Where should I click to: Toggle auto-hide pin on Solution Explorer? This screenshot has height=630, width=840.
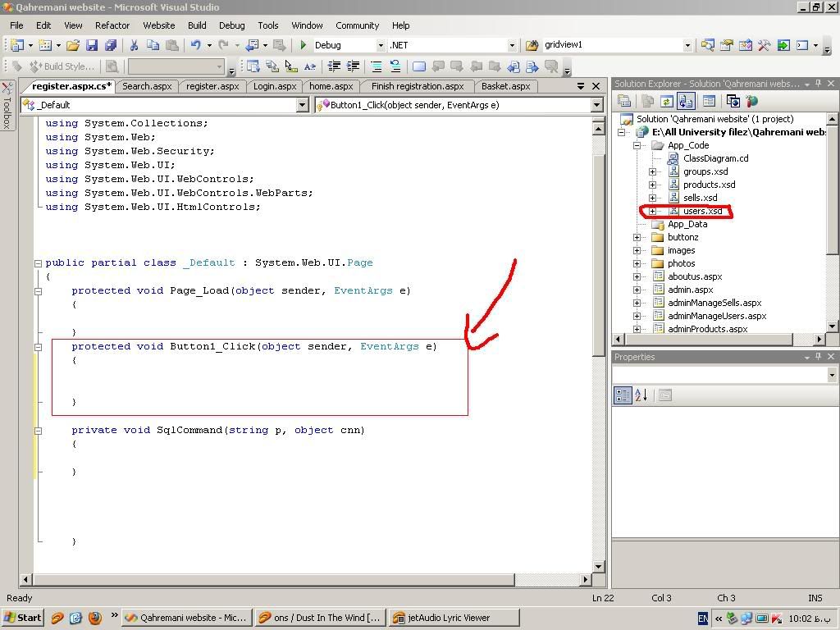(818, 84)
